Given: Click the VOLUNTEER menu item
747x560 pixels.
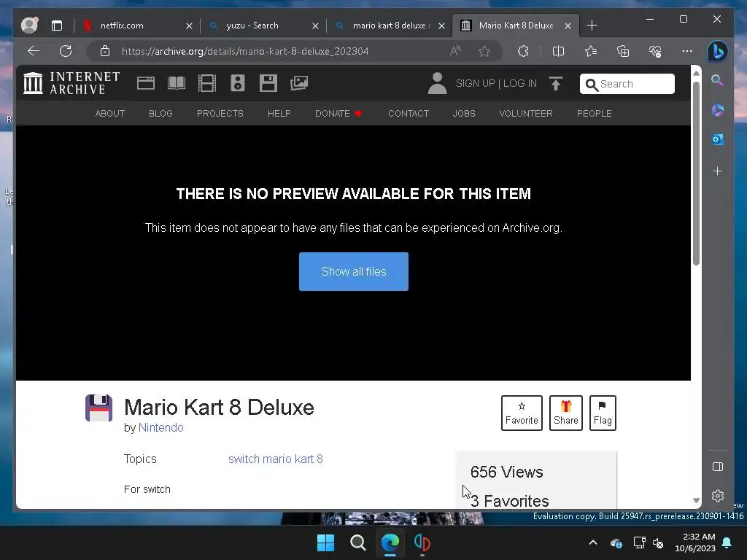Looking at the screenshot, I should pos(526,113).
